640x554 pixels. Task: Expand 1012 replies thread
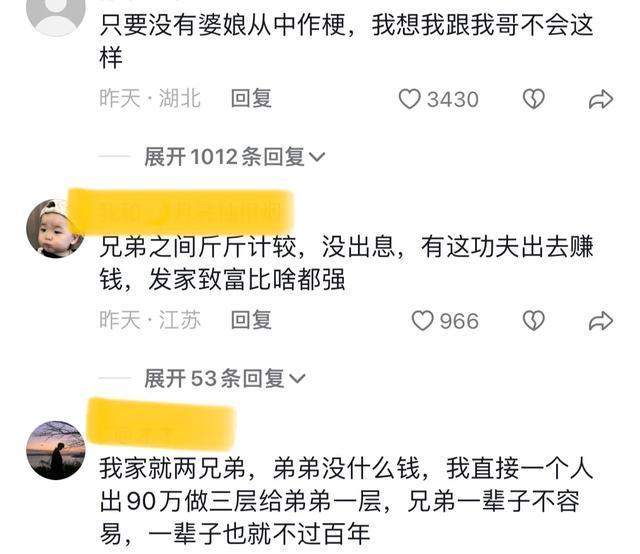234,157
